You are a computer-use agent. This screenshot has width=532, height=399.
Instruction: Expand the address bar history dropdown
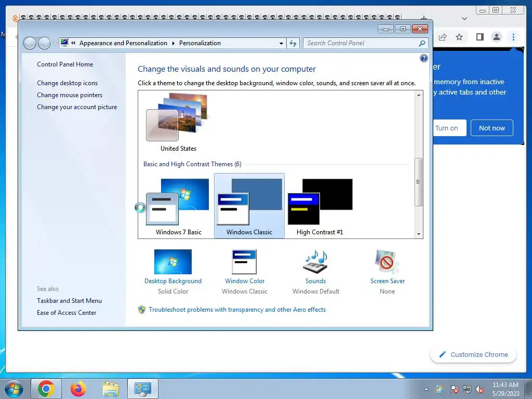pos(281,44)
